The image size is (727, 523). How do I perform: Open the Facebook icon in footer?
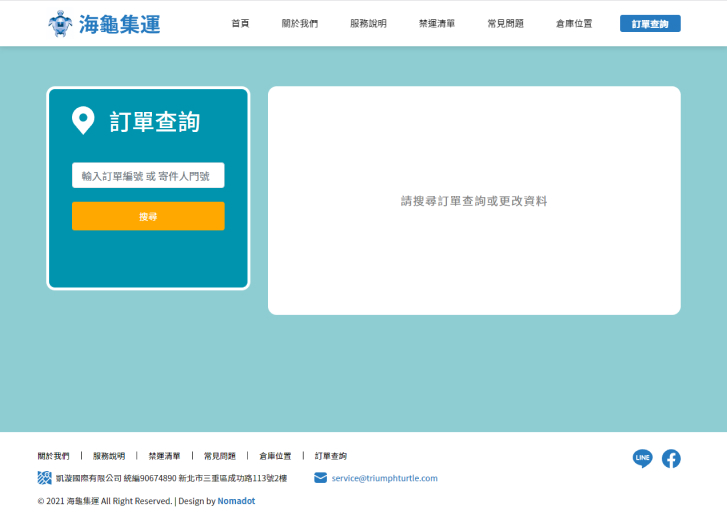click(671, 459)
